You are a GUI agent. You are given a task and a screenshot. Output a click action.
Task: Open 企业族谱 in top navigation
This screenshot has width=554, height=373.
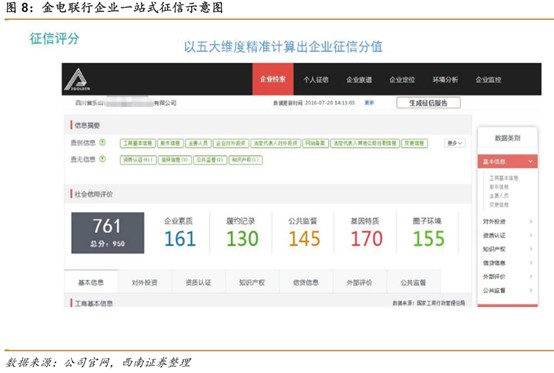359,80
